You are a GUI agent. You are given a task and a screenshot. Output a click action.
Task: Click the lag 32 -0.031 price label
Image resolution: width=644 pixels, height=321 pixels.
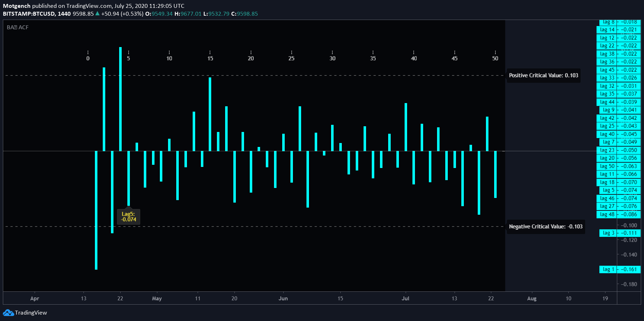pyautogui.click(x=619, y=86)
